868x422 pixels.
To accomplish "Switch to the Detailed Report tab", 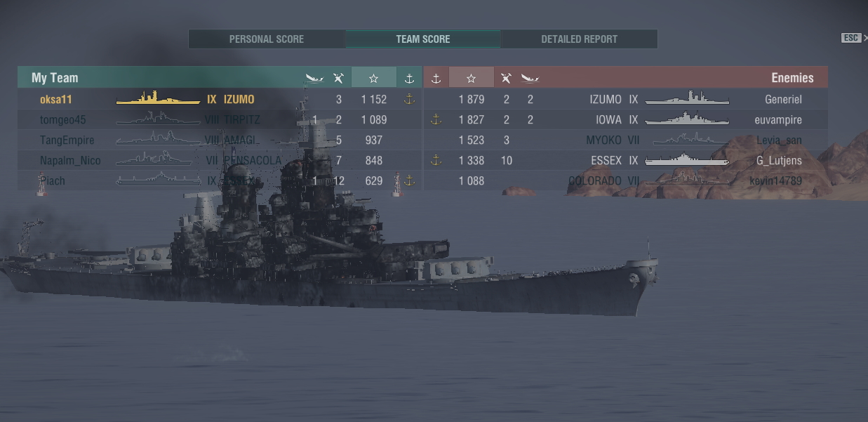I will click(x=579, y=39).
